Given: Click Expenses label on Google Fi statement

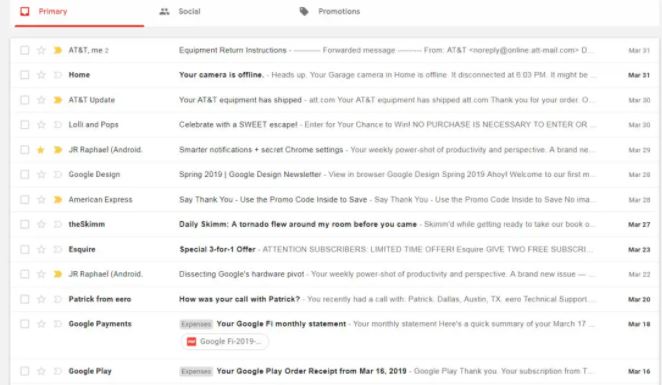Looking at the screenshot, I should (x=196, y=324).
